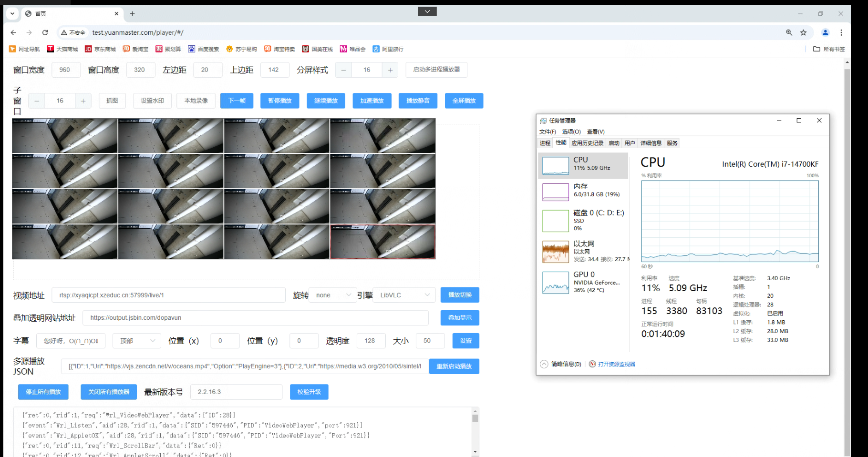Open the 淘宝特卖 bookmark
This screenshot has width=868, height=457.
(x=279, y=49)
